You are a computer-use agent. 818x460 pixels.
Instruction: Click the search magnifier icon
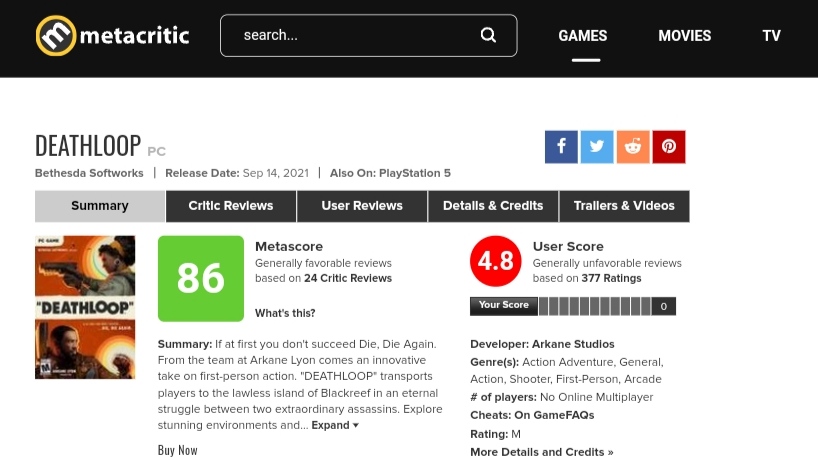[x=488, y=35]
